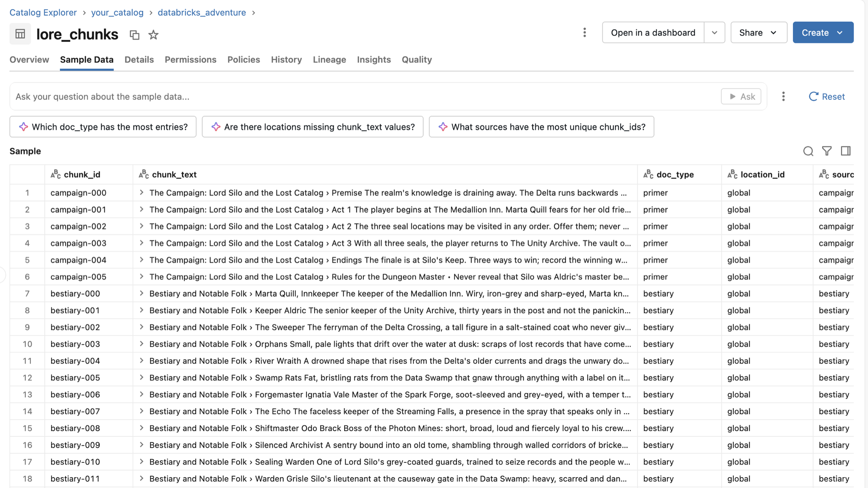Open the Permissions tab
This screenshot has height=488, width=868.
pyautogui.click(x=191, y=59)
